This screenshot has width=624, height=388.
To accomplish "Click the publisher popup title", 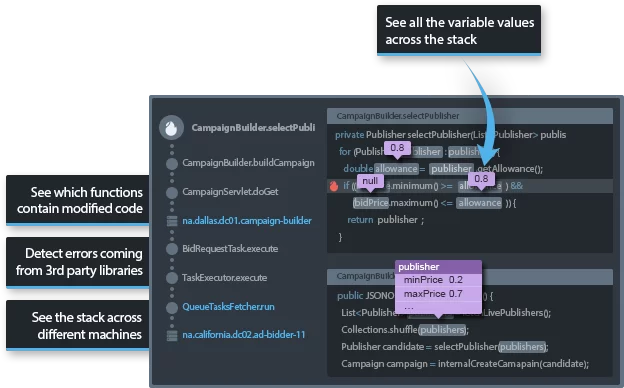I will click(439, 267).
